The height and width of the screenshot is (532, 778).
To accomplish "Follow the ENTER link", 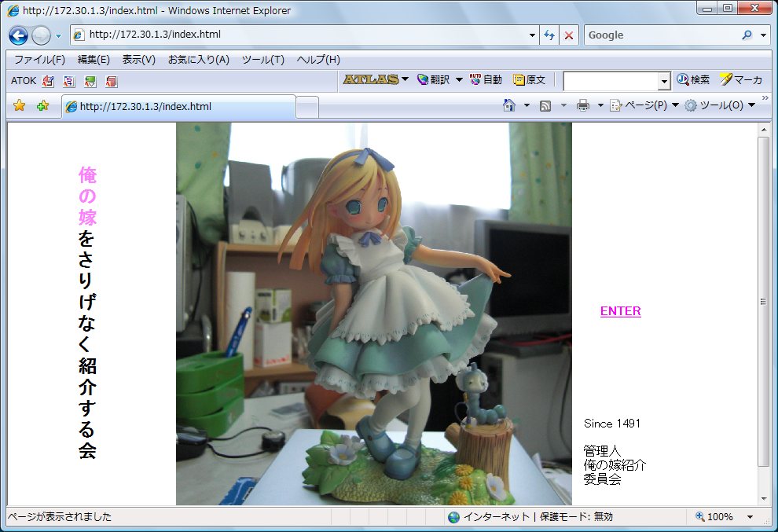I will coord(621,311).
